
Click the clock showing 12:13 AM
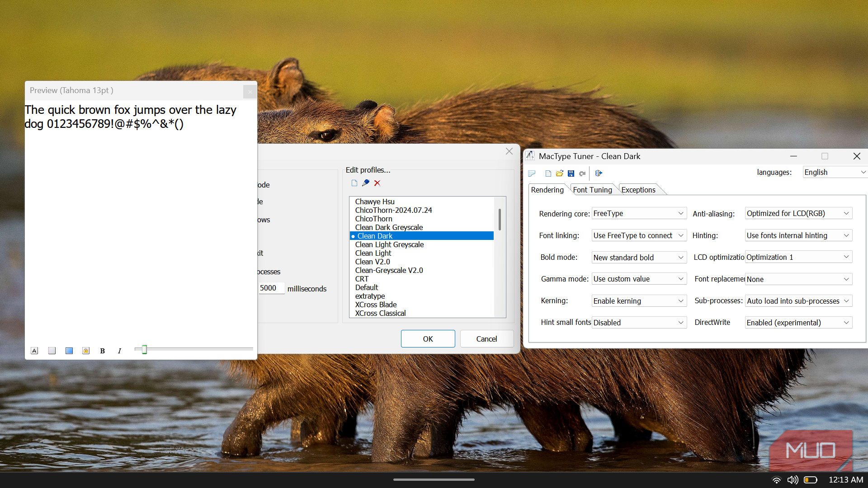845,480
